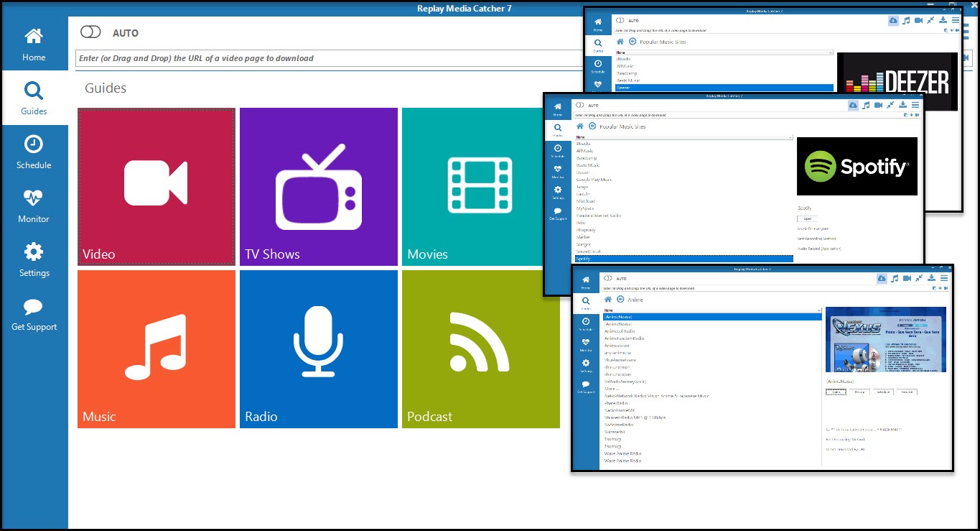
Task: Click the Open button under Spotify logo
Action: [x=807, y=218]
